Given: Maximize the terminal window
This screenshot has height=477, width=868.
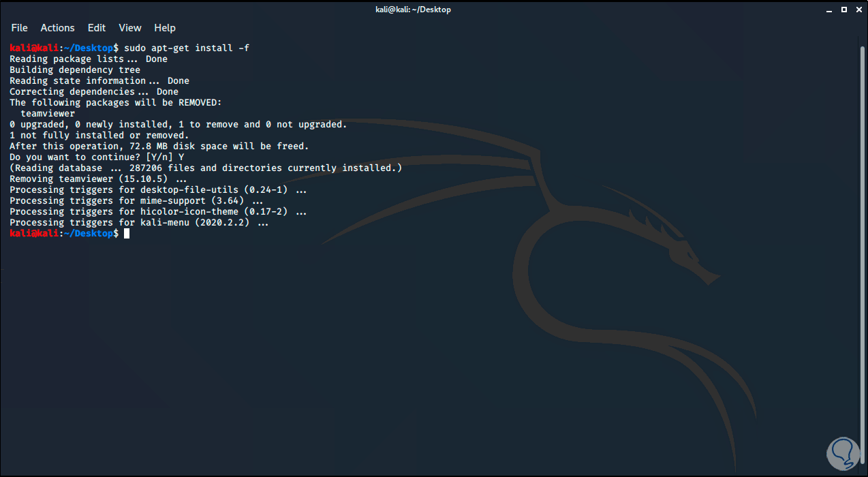Looking at the screenshot, I should pos(843,10).
